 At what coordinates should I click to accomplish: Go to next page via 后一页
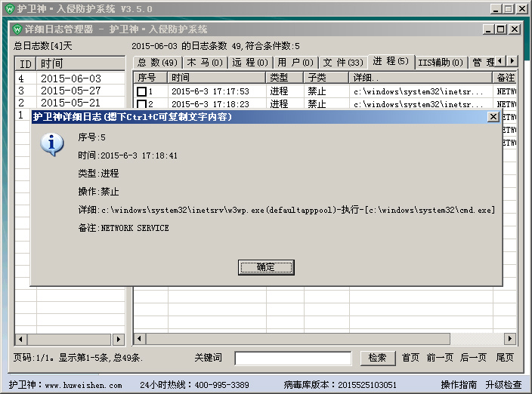pyautogui.click(x=473, y=358)
